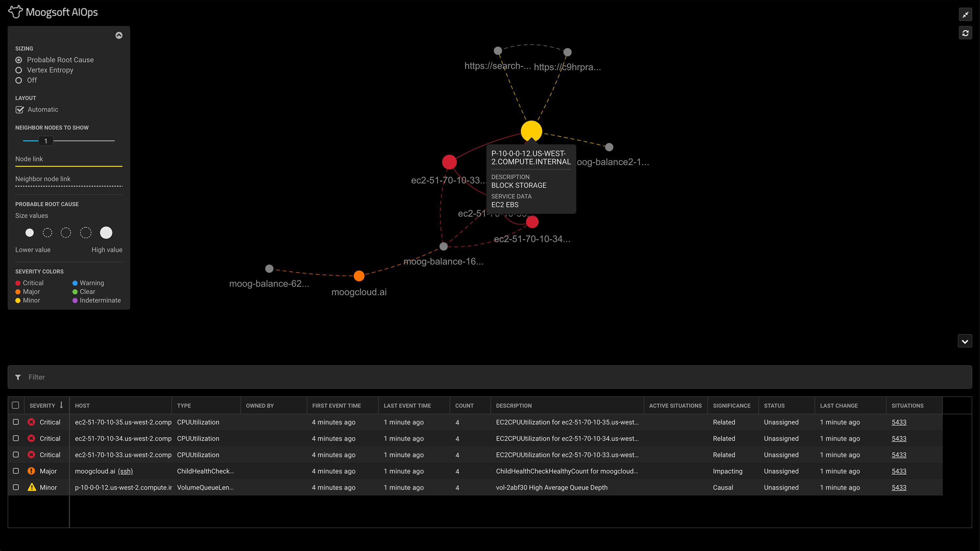Click the refresh graph icon
The image size is (980, 551).
pos(966,33)
